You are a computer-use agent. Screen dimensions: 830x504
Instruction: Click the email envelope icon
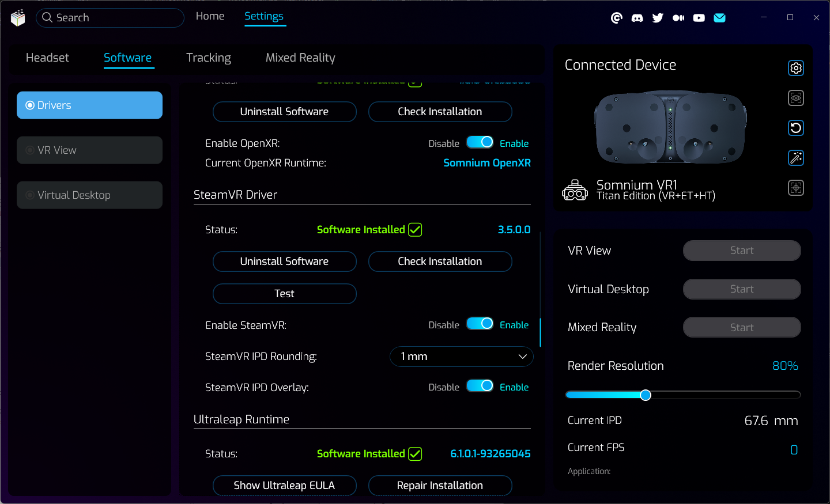719,18
